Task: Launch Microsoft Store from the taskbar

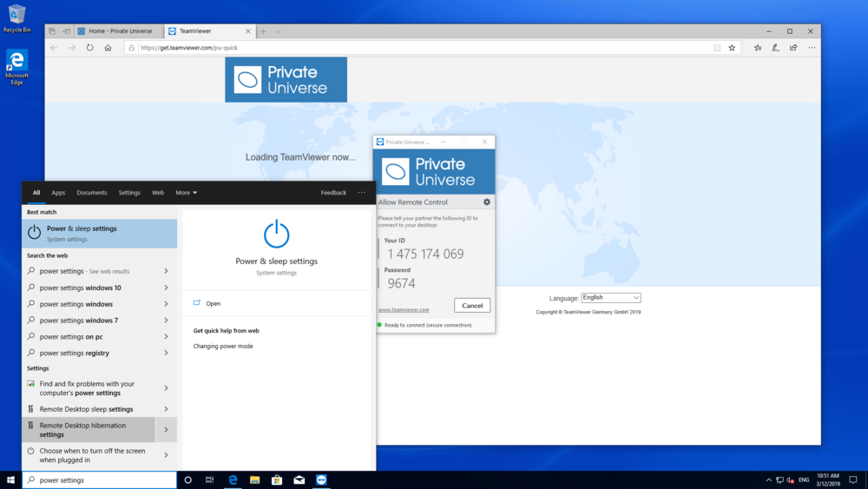Action: 277,479
